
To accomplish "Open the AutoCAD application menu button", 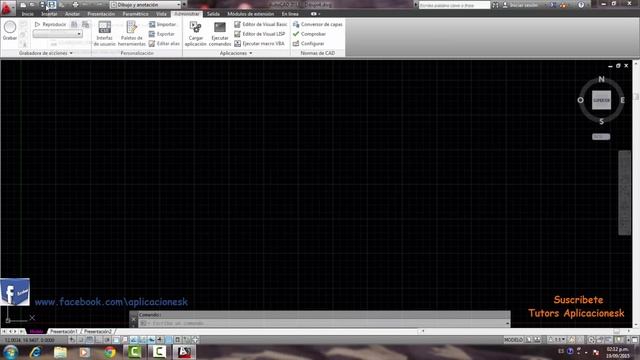I will [x=7, y=8].
